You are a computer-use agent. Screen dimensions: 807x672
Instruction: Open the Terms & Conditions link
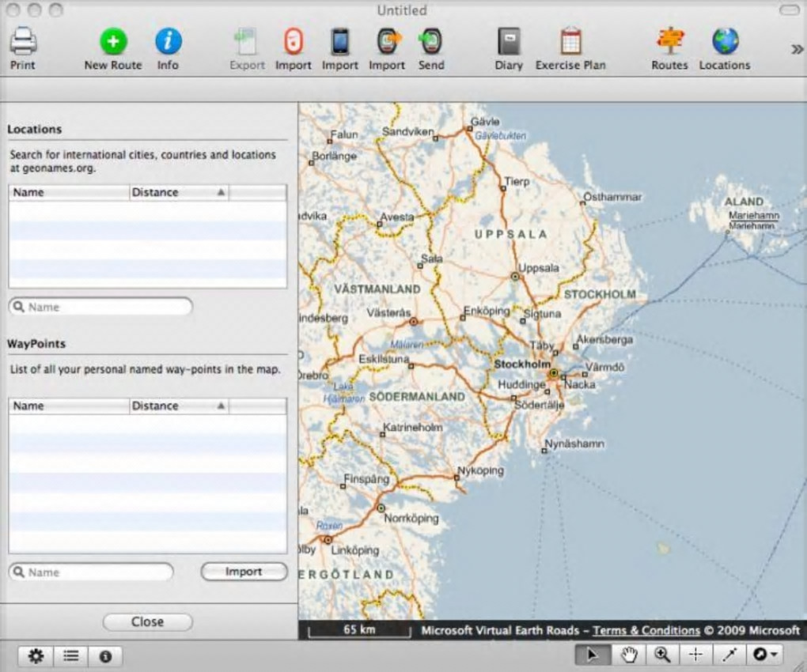click(x=646, y=630)
